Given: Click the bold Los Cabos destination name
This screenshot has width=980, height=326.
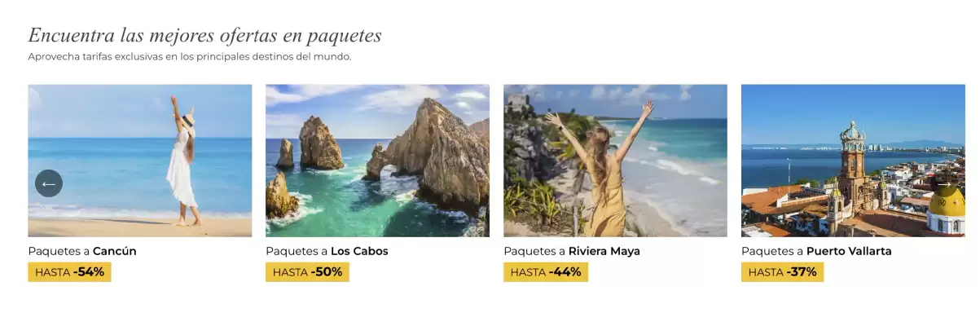Looking at the screenshot, I should [x=359, y=251].
